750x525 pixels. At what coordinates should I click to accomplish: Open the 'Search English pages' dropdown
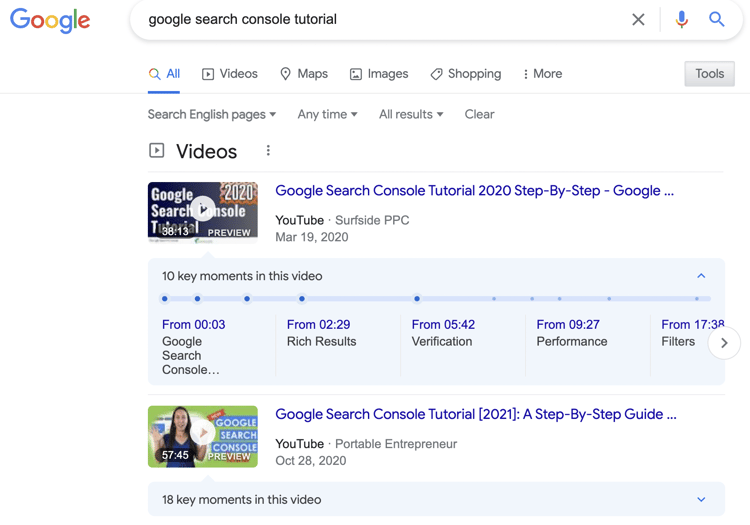pos(212,114)
